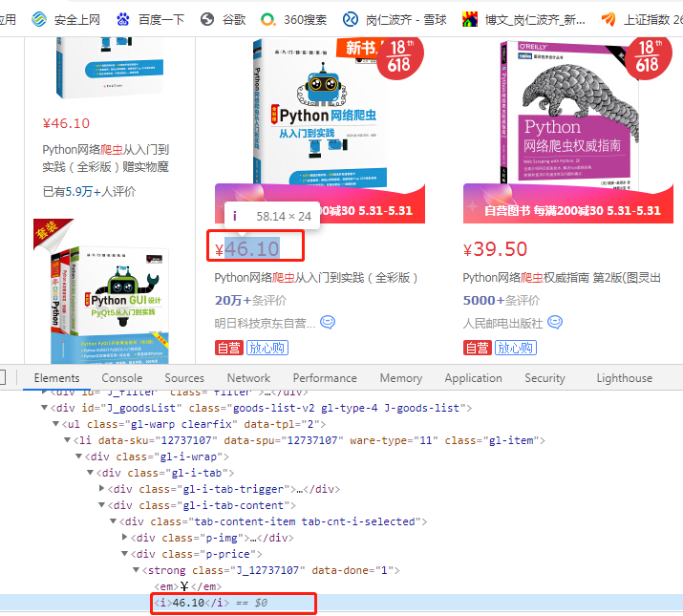Collapse the gl-i-wrap div node
This screenshot has width=683, height=616.
(x=78, y=457)
